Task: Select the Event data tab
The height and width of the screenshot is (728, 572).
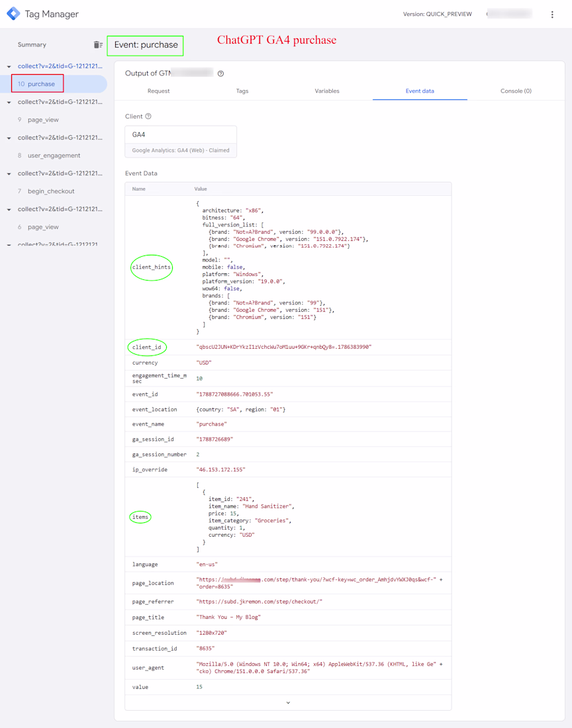Action: [420, 91]
